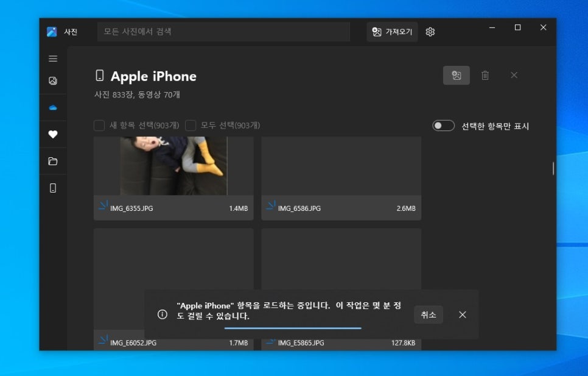The height and width of the screenshot is (376, 588).
Task: Open the Favorites heart sidebar icon
Action: 53,134
